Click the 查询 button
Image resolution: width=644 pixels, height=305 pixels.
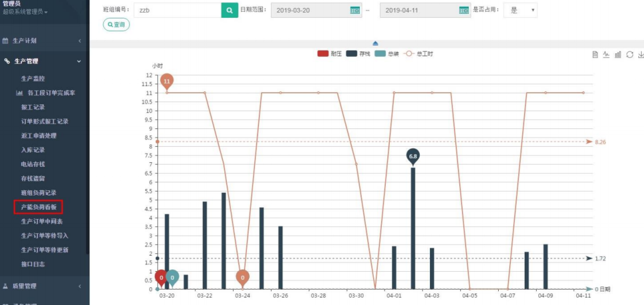coord(116,24)
